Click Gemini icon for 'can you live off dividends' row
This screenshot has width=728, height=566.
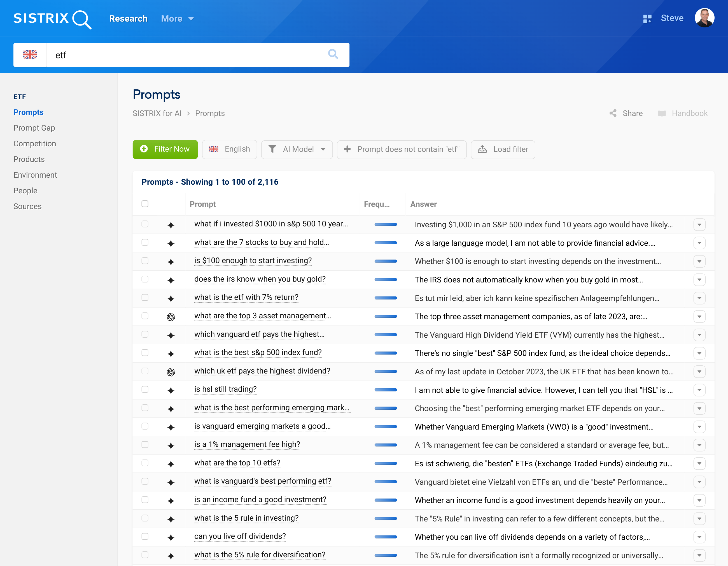pyautogui.click(x=171, y=537)
